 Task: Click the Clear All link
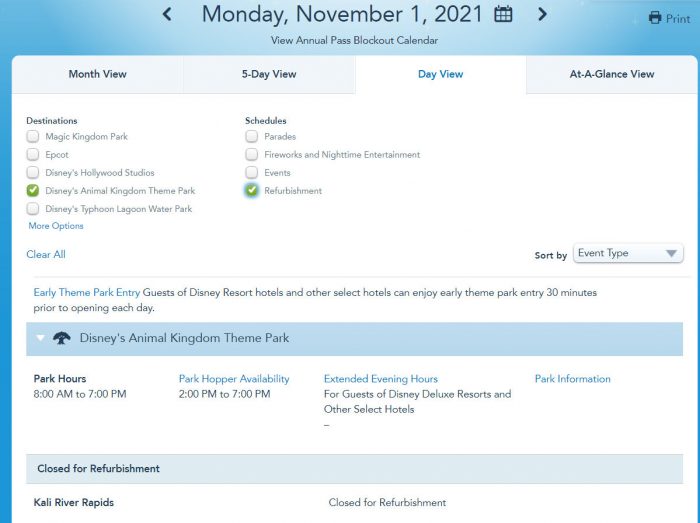click(46, 255)
